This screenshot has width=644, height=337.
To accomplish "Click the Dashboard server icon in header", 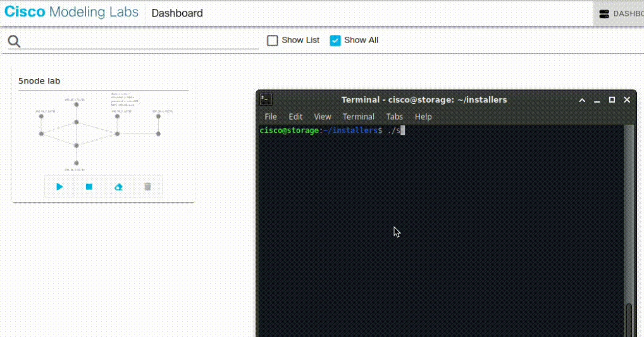I will [604, 14].
